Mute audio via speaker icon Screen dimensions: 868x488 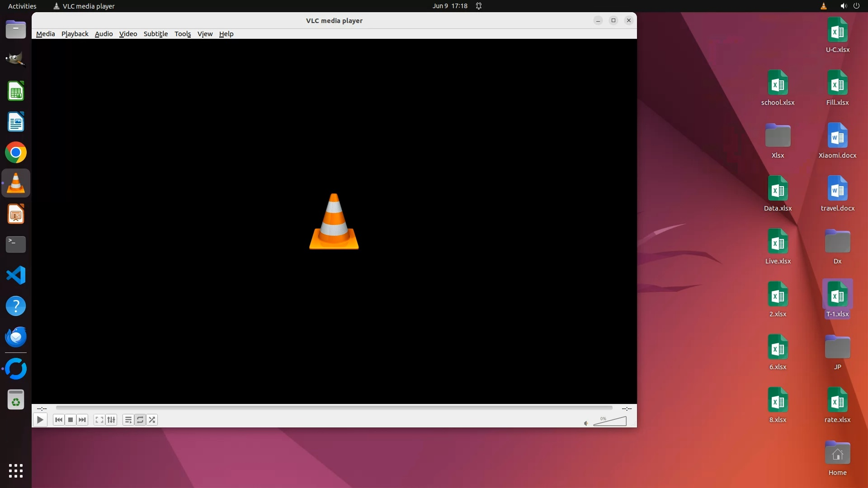coord(586,423)
